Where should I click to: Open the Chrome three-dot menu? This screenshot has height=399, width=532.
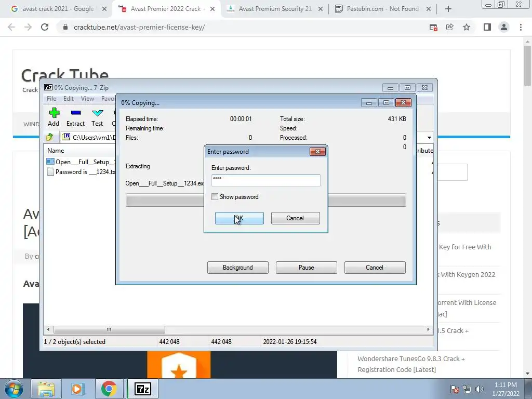point(521,27)
